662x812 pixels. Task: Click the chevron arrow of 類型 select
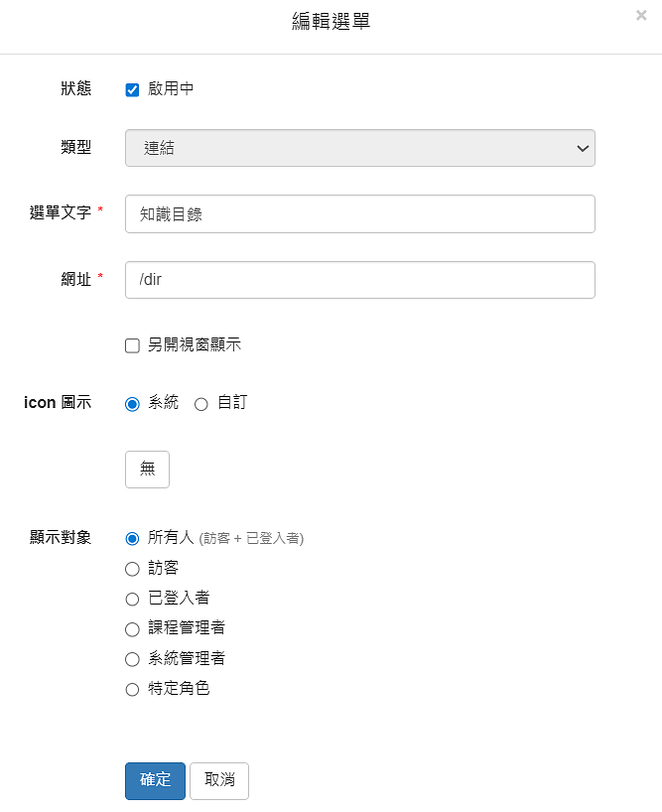point(583,148)
